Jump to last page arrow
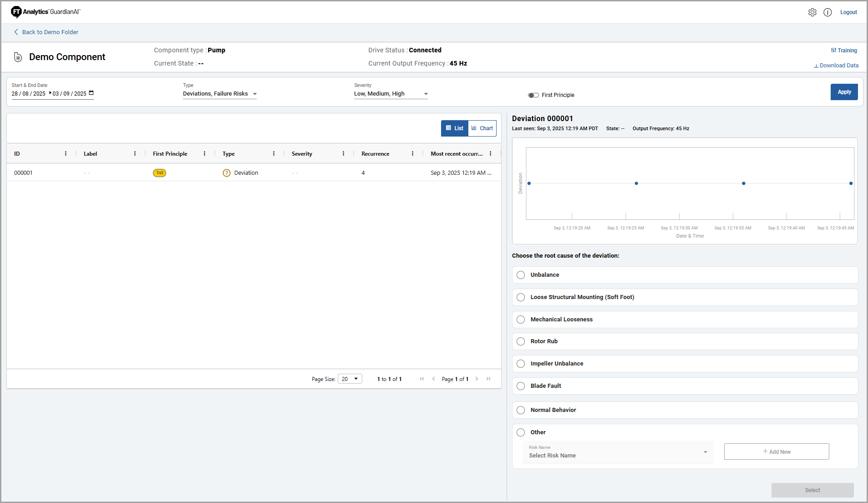The image size is (868, 503). click(488, 379)
